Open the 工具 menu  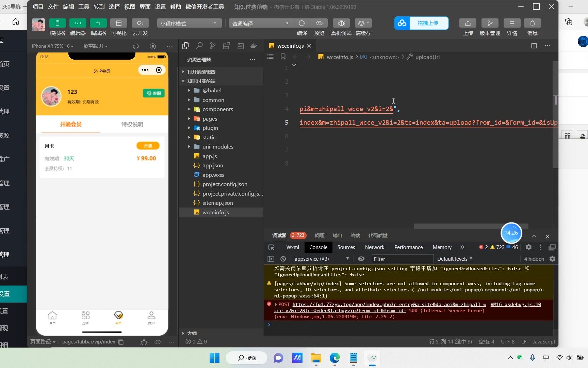[x=84, y=6]
